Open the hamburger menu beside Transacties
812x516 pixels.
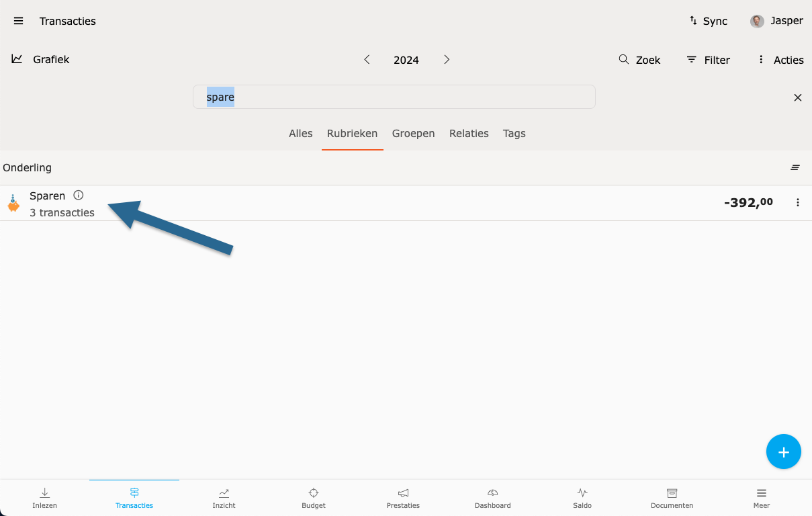point(19,21)
